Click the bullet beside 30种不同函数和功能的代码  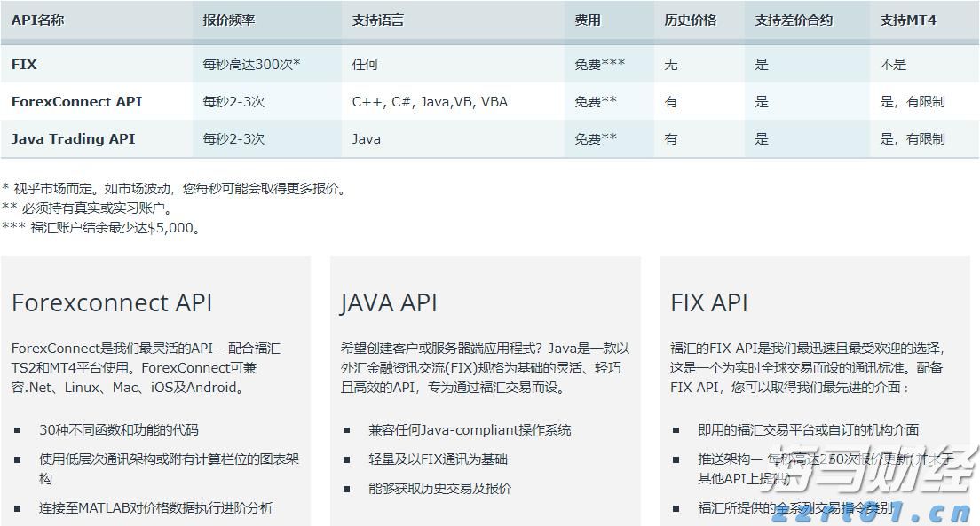coord(16,429)
